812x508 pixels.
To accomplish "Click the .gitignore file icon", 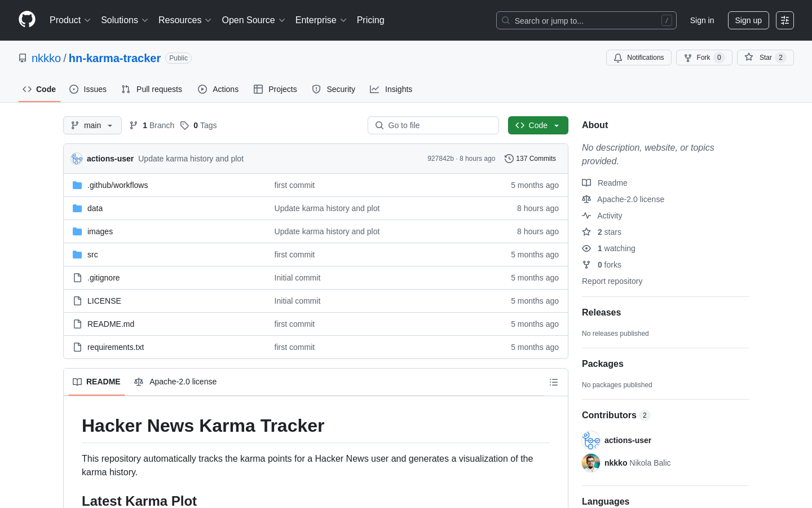I will coord(77,278).
